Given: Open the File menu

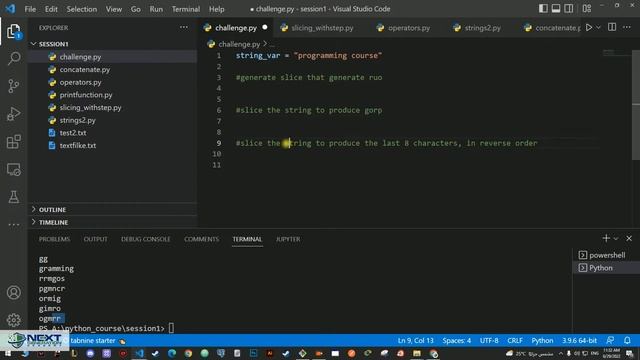Looking at the screenshot, I should pyautogui.click(x=30, y=9).
